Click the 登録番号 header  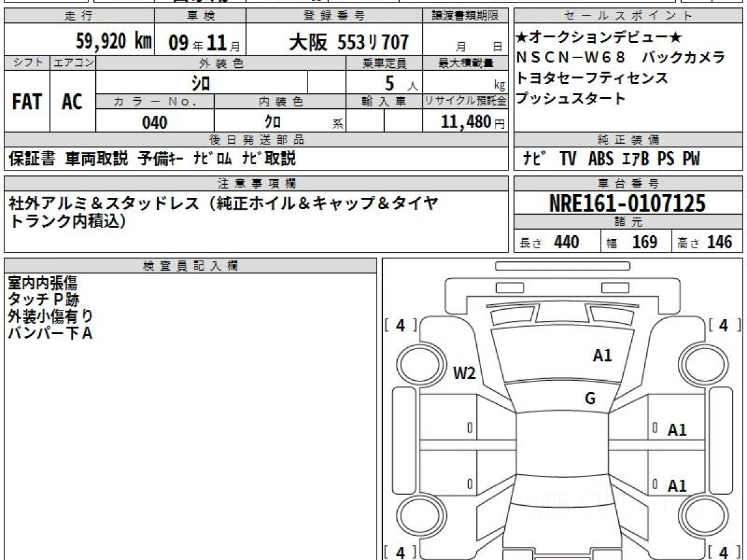pyautogui.click(x=334, y=16)
